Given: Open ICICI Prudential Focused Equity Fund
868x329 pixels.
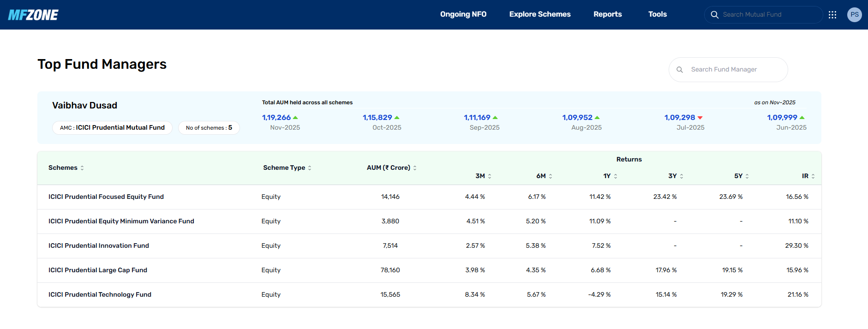Looking at the screenshot, I should [106, 197].
